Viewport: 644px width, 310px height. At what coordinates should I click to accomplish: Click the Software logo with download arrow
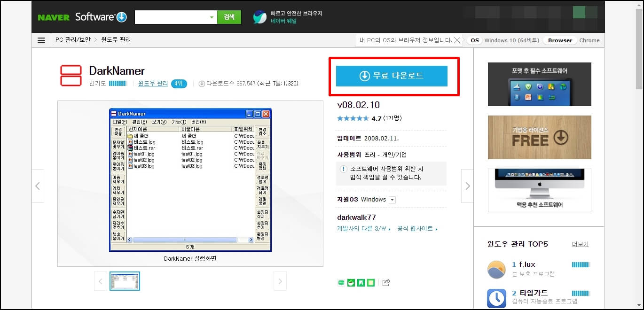point(101,17)
